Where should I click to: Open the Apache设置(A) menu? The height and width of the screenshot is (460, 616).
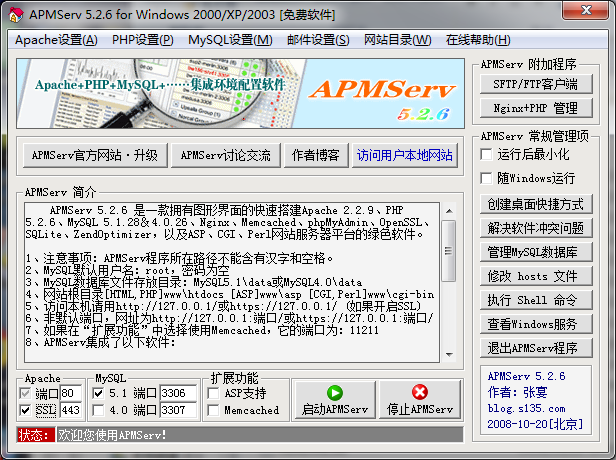coord(56,40)
